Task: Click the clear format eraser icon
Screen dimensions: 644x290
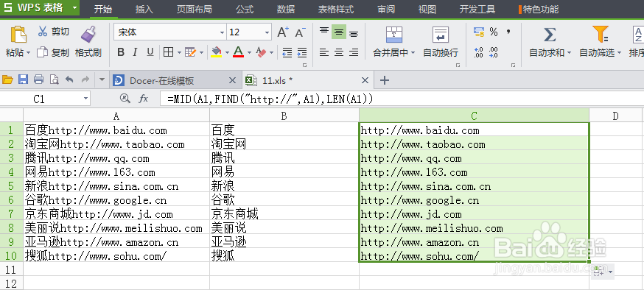Action: 261,52
